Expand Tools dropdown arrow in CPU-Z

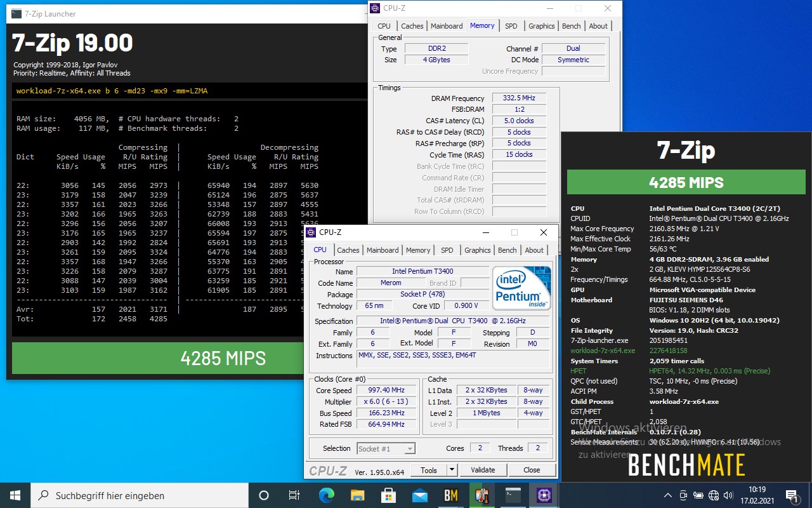click(452, 470)
